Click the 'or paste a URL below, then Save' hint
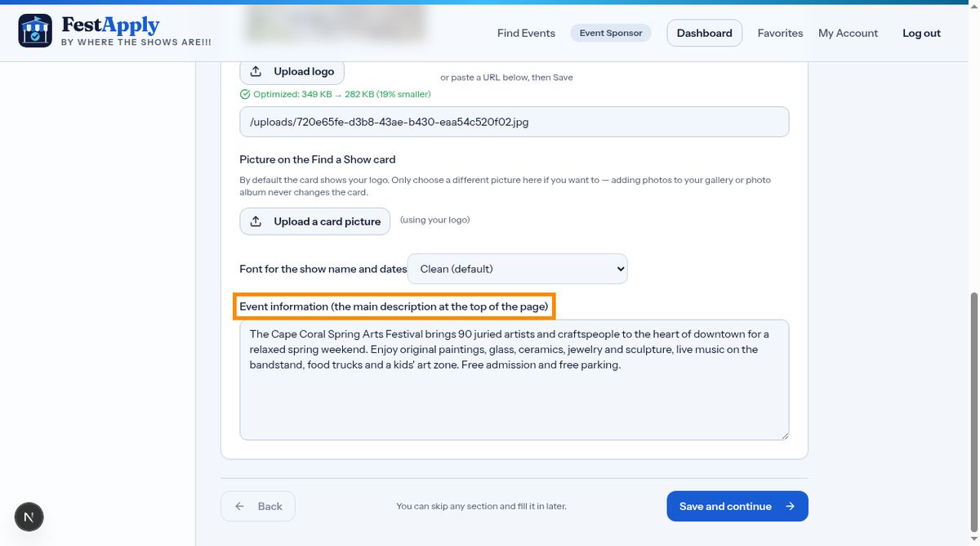This screenshot has height=546, width=980. pos(506,78)
